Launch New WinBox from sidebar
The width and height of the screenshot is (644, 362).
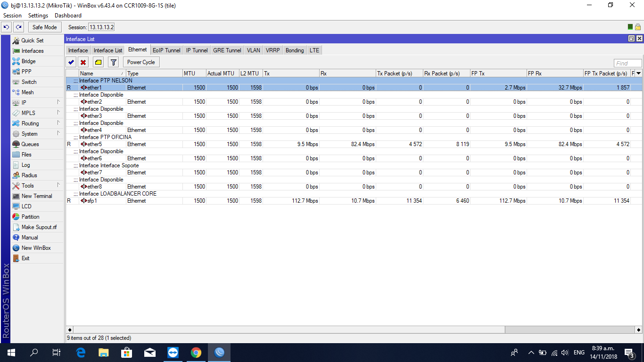click(x=37, y=248)
